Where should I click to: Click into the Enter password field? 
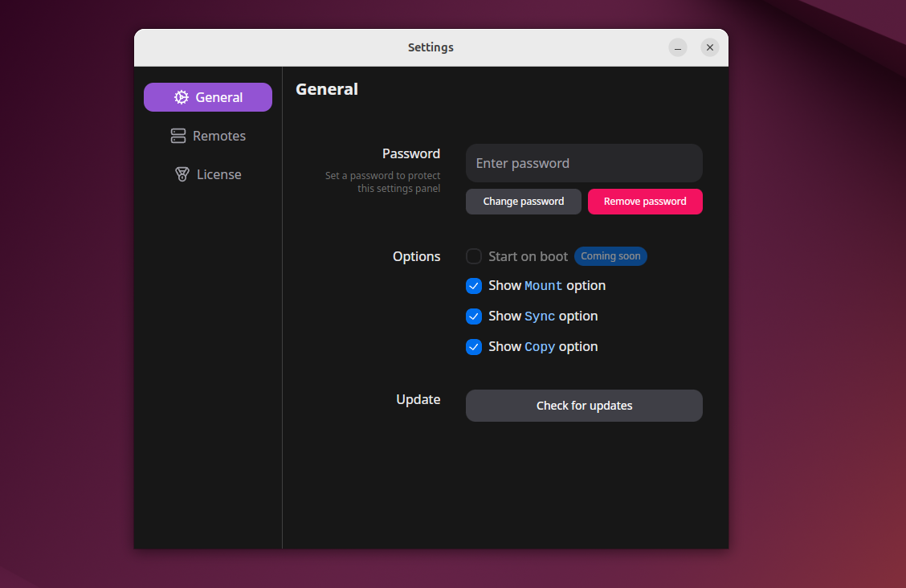584,163
